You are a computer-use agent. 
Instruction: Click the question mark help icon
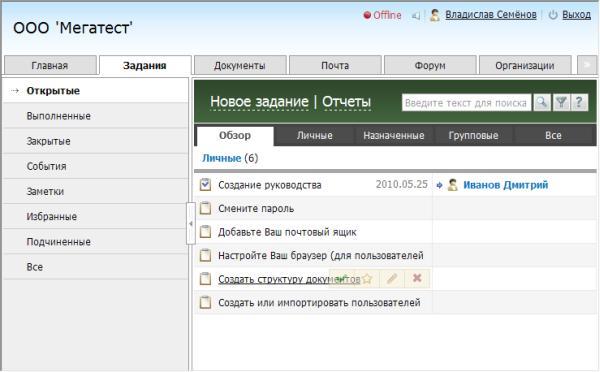click(x=579, y=103)
